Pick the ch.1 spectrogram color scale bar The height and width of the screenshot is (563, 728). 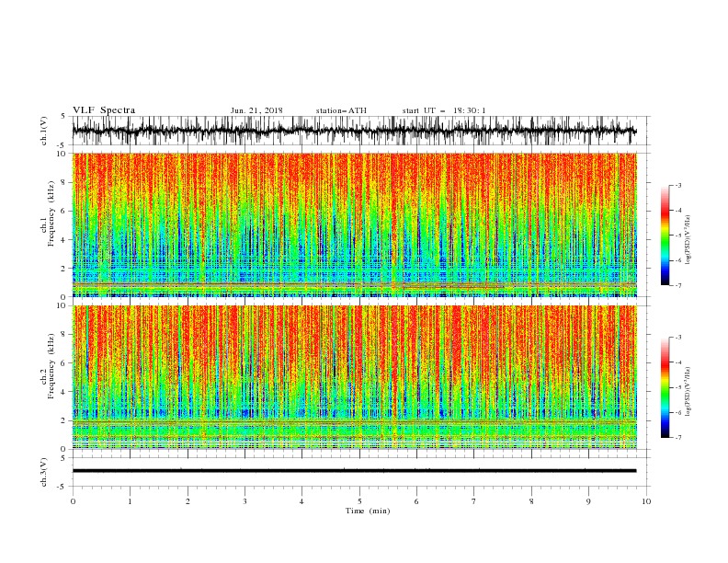click(x=665, y=236)
